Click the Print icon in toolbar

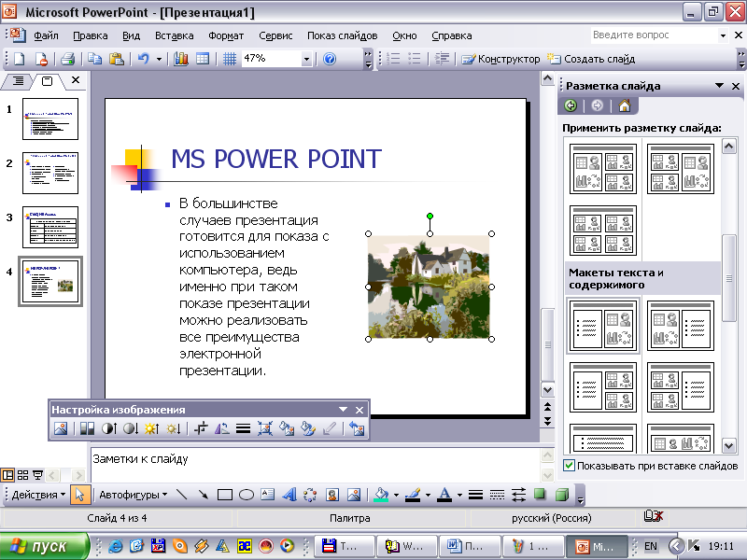(67, 59)
